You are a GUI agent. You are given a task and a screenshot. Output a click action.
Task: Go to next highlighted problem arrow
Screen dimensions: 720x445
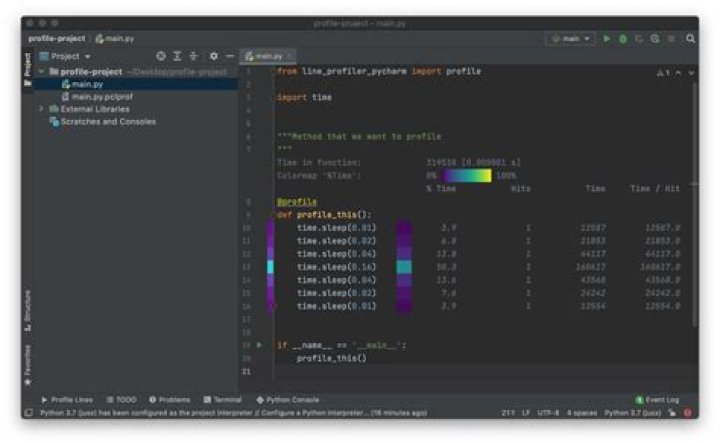[x=691, y=73]
